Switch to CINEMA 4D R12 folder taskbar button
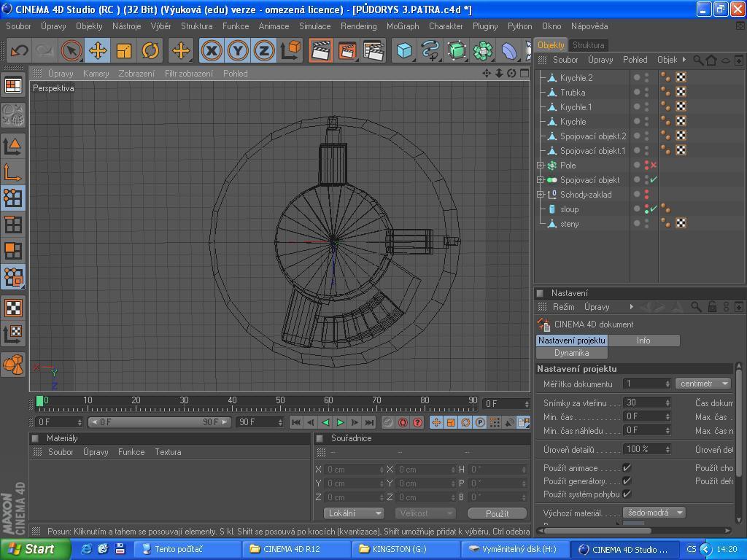This screenshot has height=560, width=747. pyautogui.click(x=296, y=549)
